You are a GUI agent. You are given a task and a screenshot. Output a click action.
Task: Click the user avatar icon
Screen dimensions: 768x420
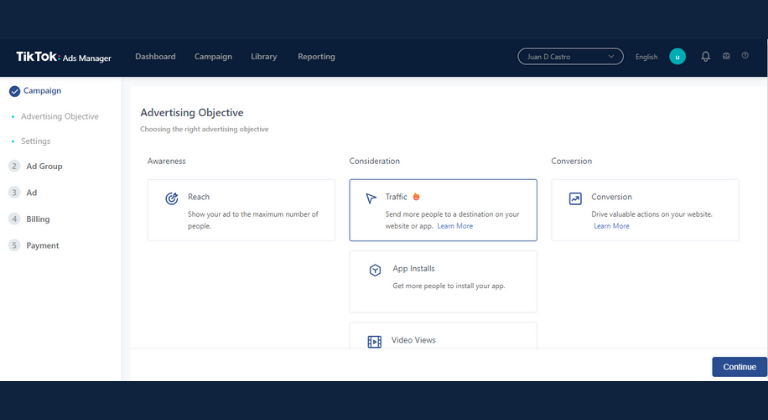point(677,56)
